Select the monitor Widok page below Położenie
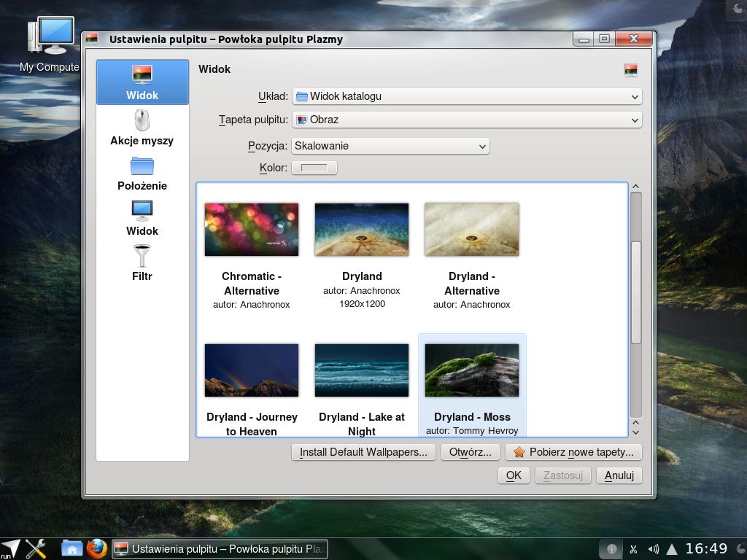The height and width of the screenshot is (560, 747). point(142,218)
